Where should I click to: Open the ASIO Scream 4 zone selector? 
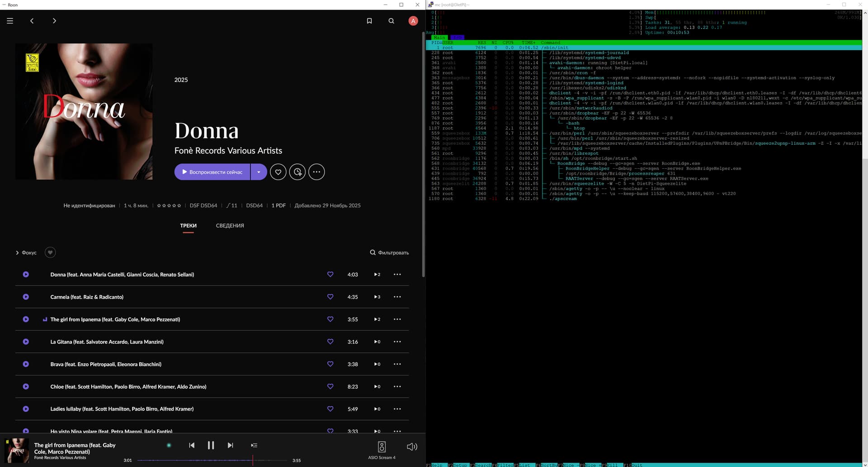[382, 450]
